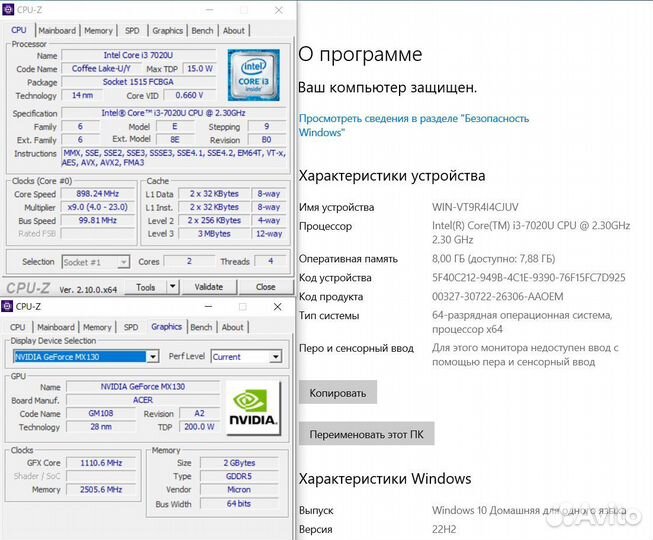653x540 pixels.
Task: Click the GPU Code Name value GM108
Action: [101, 413]
